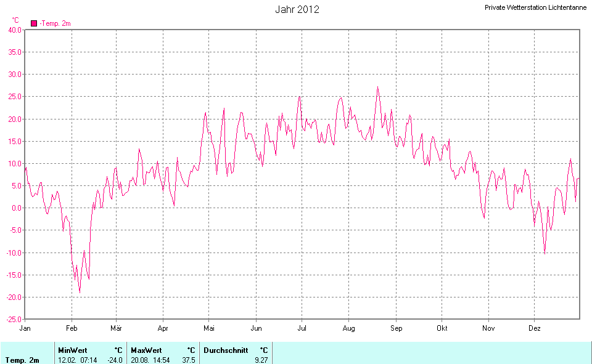The image size is (592, 364).
Task: Click the 'Jahr 2012' chart title
Action: [297, 9]
